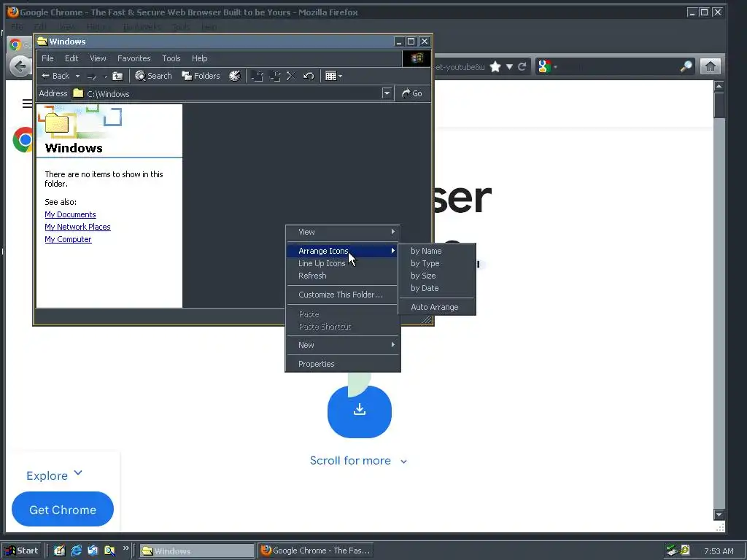This screenshot has height=560, width=747.
Task: Click the Forward arrow in Explorer toolbar
Action: [x=92, y=76]
